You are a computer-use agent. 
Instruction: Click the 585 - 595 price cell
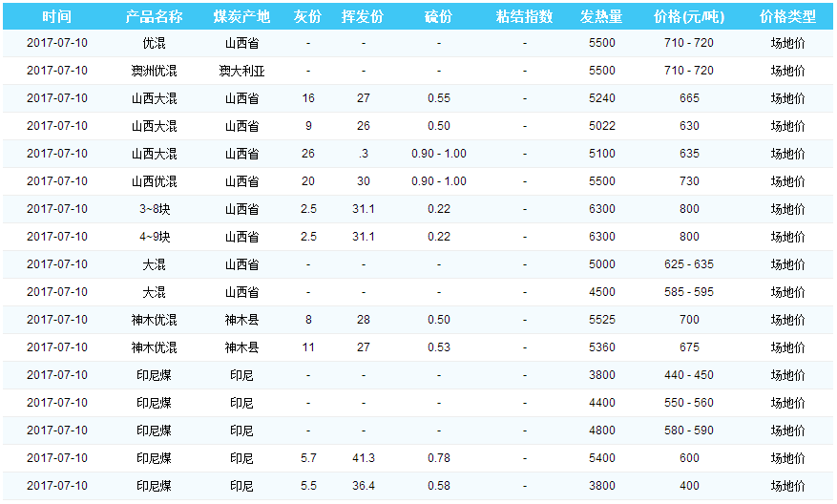click(x=688, y=292)
